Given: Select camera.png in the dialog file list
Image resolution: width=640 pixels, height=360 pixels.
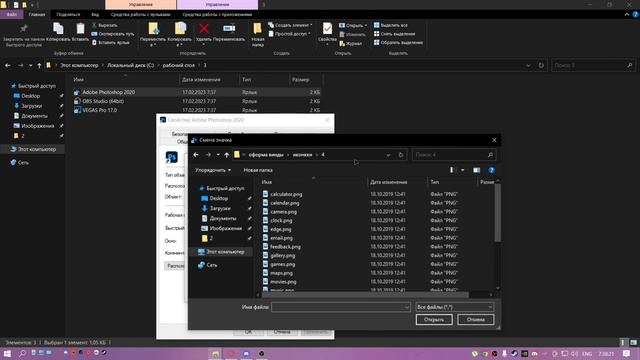Looking at the screenshot, I should coord(283,212).
